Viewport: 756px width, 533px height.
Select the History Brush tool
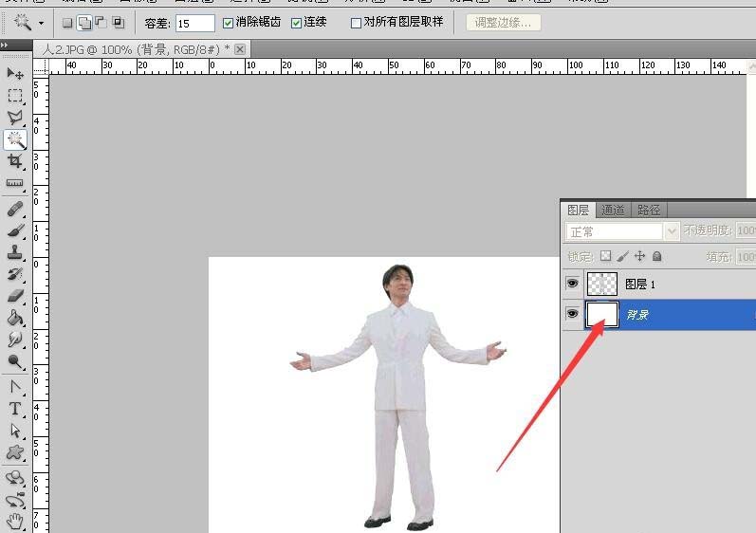(x=15, y=274)
